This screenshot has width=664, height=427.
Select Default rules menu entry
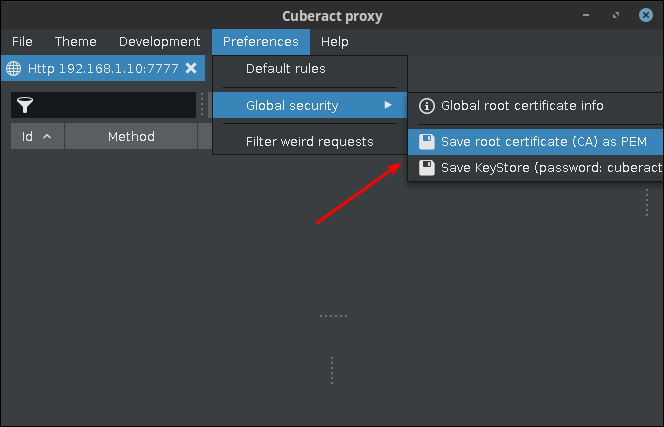point(310,69)
